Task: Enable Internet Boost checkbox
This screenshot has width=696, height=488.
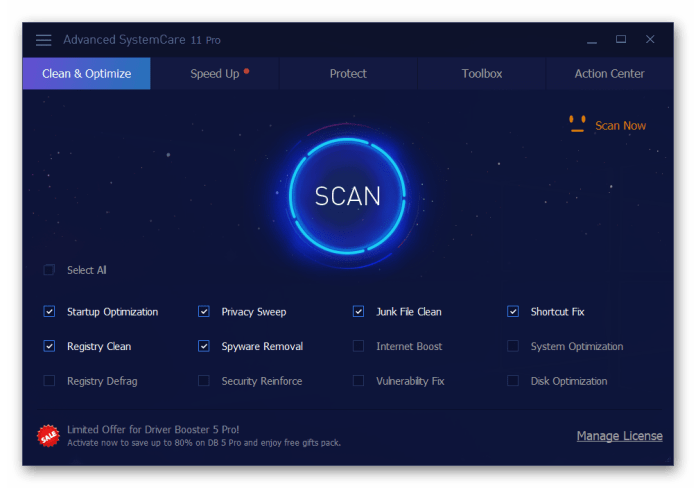Action: pos(358,346)
